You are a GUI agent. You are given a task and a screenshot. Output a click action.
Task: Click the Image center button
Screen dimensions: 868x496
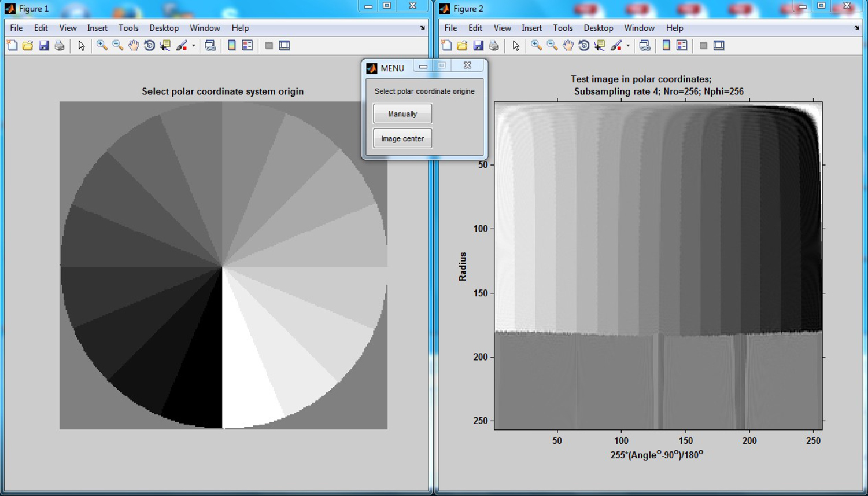402,139
